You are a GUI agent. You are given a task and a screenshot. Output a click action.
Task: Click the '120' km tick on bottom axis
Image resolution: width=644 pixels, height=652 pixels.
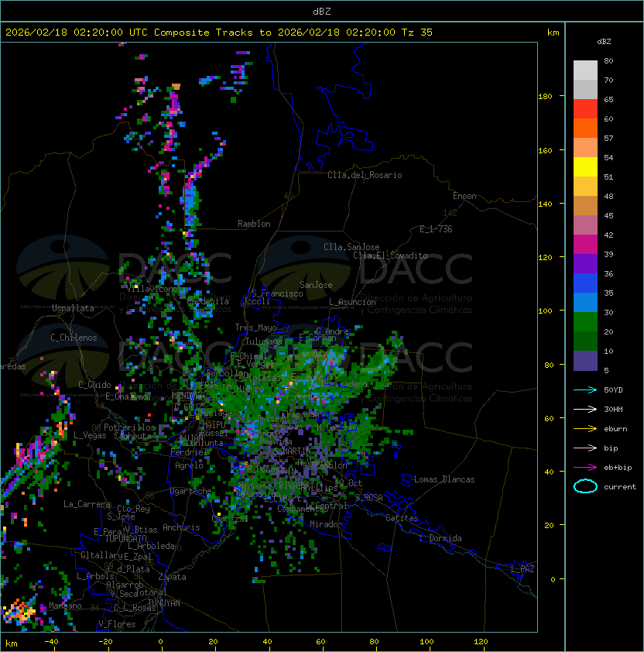tap(481, 642)
